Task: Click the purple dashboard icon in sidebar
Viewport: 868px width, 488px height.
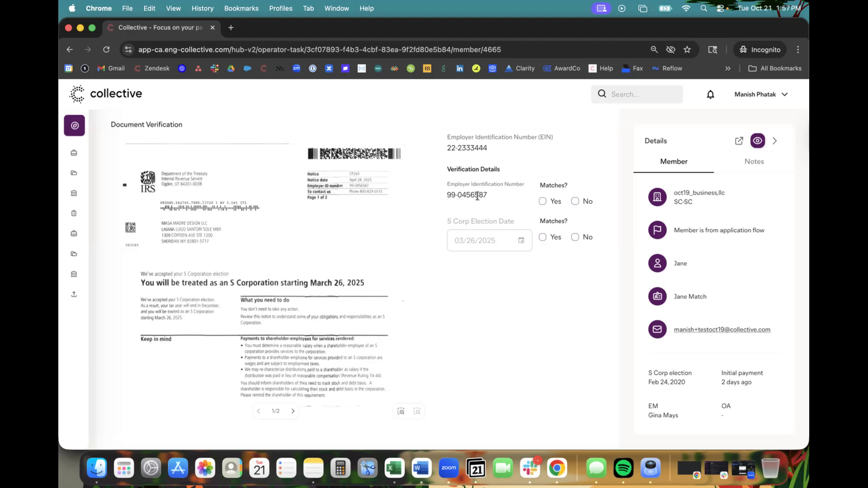Action: 75,126
